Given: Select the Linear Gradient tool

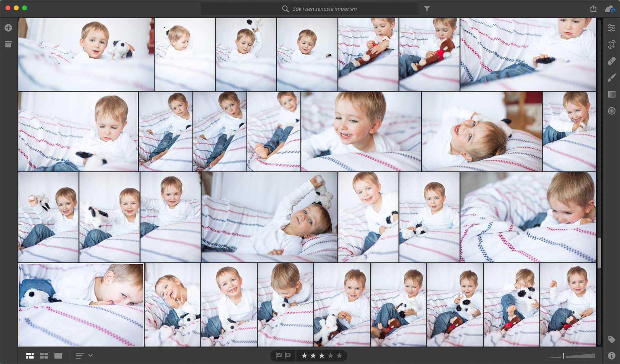Looking at the screenshot, I should [611, 94].
